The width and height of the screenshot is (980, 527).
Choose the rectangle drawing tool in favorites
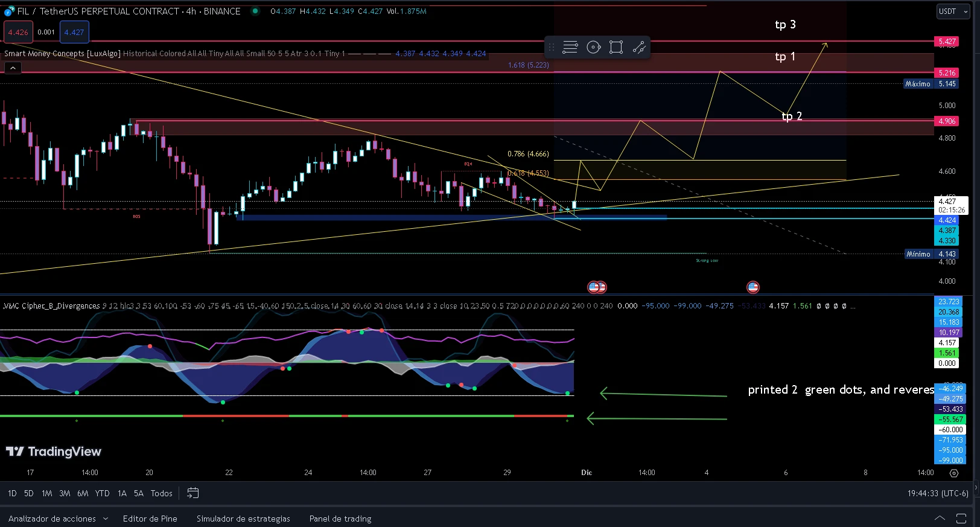616,47
